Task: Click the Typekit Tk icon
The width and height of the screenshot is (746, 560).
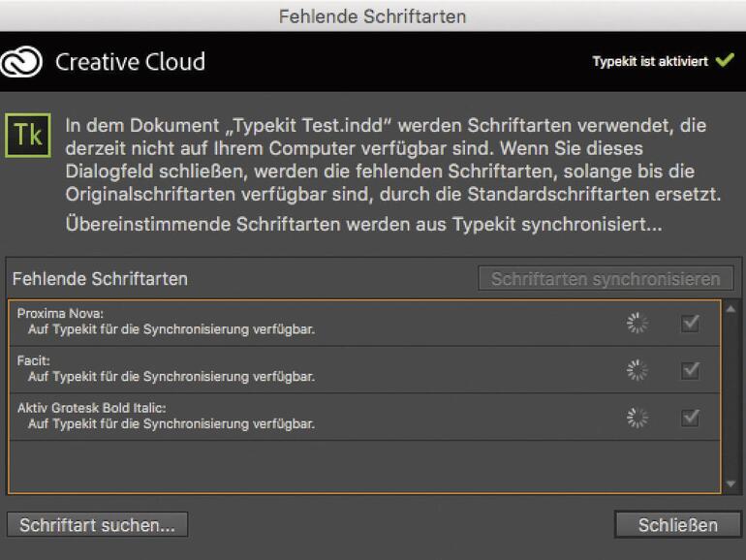Action: (28, 135)
